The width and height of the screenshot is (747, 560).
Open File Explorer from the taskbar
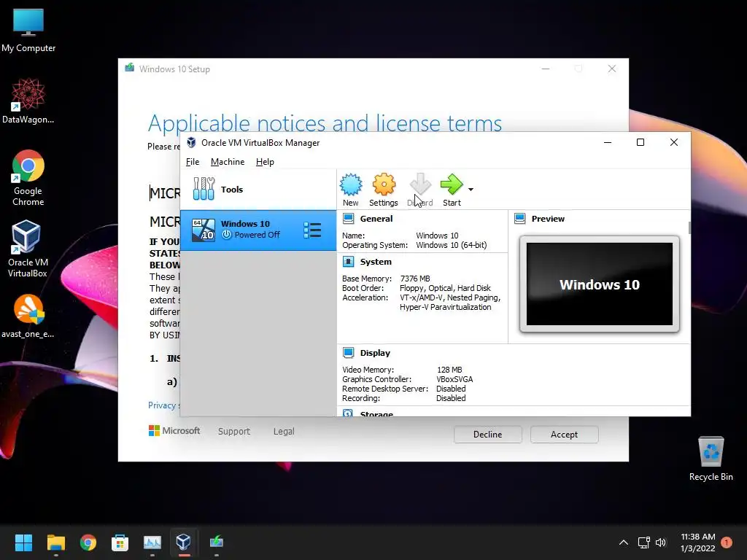click(x=55, y=542)
